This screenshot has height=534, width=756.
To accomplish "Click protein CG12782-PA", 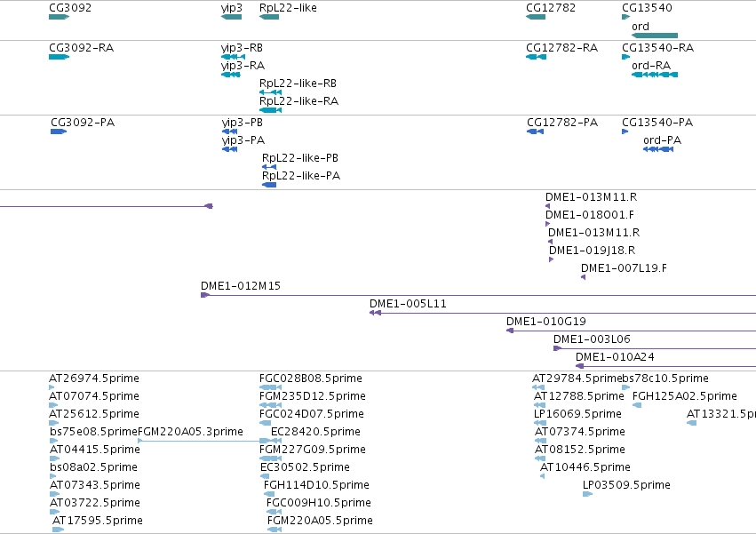I will click(x=535, y=132).
